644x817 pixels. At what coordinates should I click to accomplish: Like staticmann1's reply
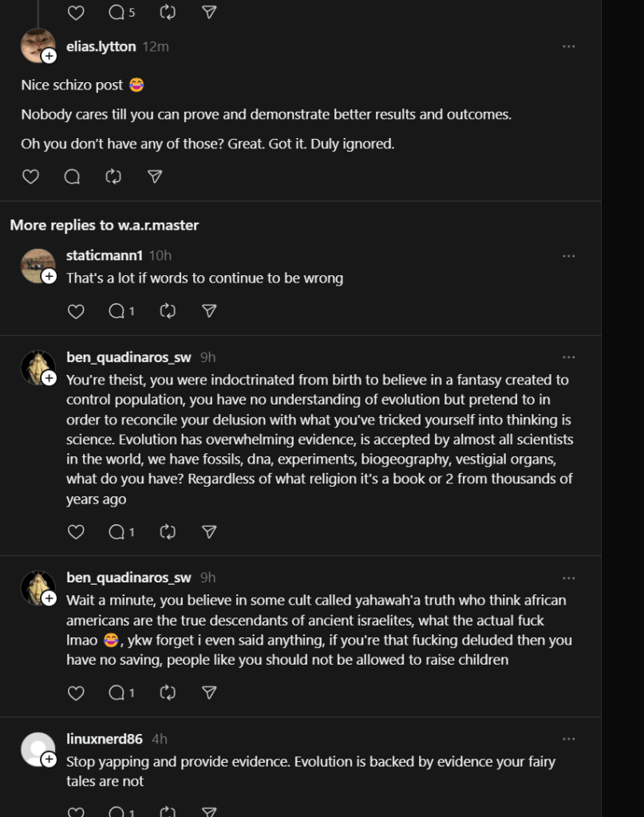pos(76,310)
